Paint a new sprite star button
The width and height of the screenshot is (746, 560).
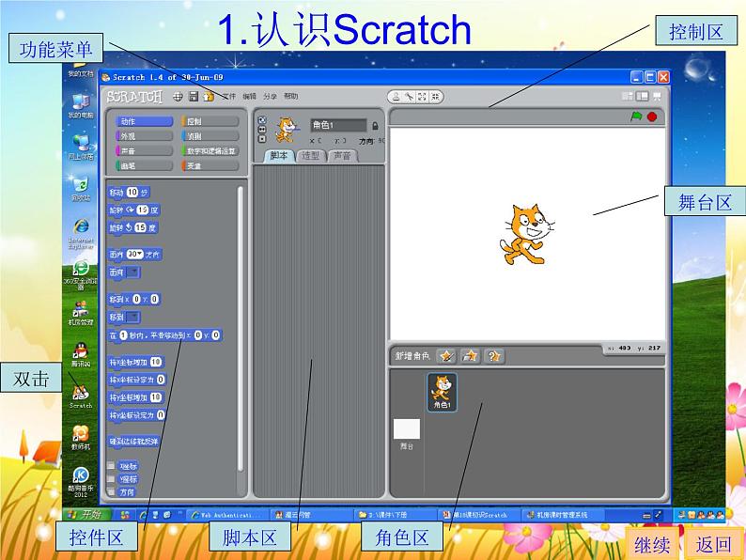445,356
